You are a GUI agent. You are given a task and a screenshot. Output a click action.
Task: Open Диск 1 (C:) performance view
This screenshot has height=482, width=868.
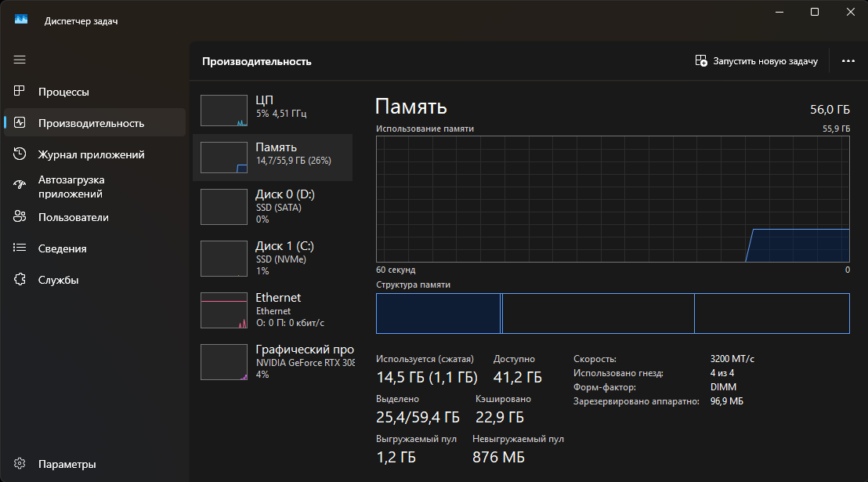tap(273, 257)
